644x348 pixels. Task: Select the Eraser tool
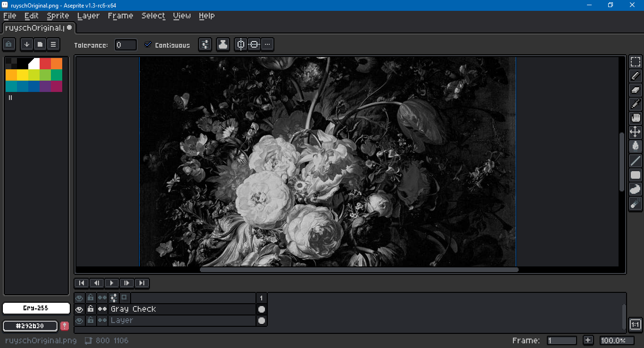(x=636, y=90)
